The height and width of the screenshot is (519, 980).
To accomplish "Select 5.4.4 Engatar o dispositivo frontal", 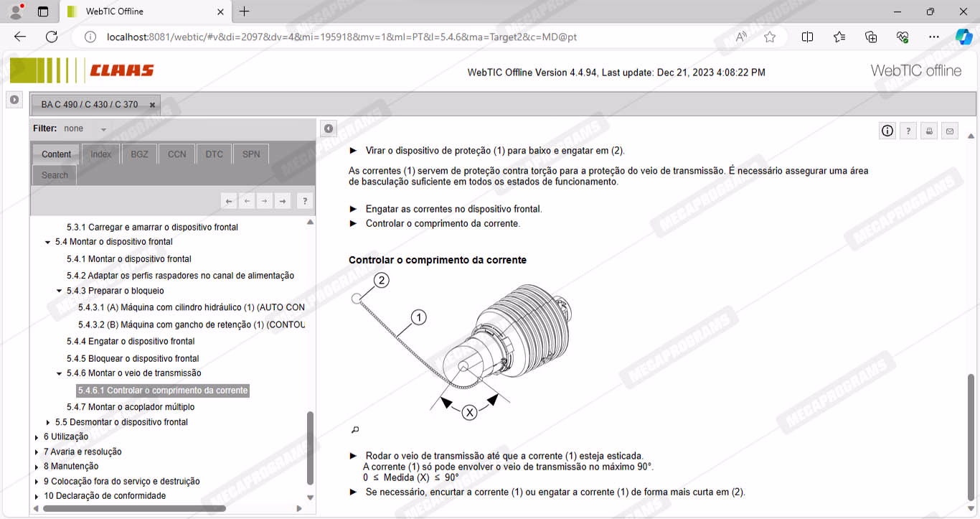I will [x=131, y=341].
